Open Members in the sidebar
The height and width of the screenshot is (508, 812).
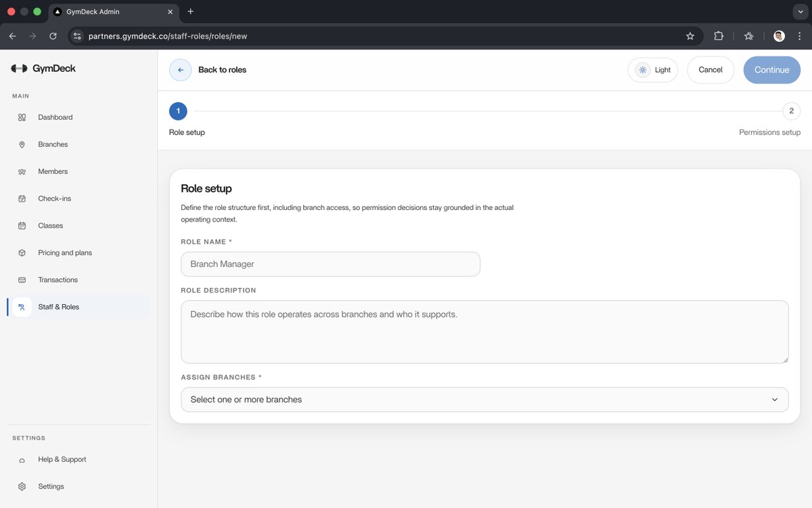click(x=78, y=171)
